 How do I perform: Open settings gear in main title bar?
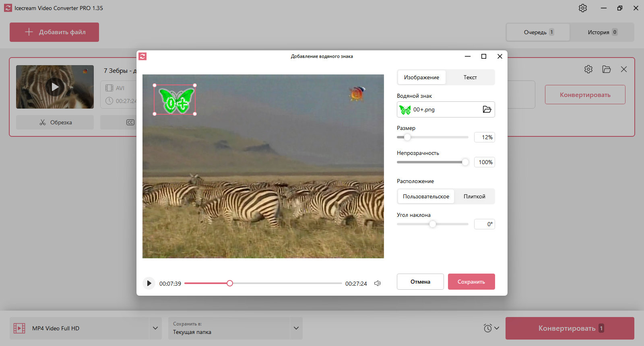[583, 8]
